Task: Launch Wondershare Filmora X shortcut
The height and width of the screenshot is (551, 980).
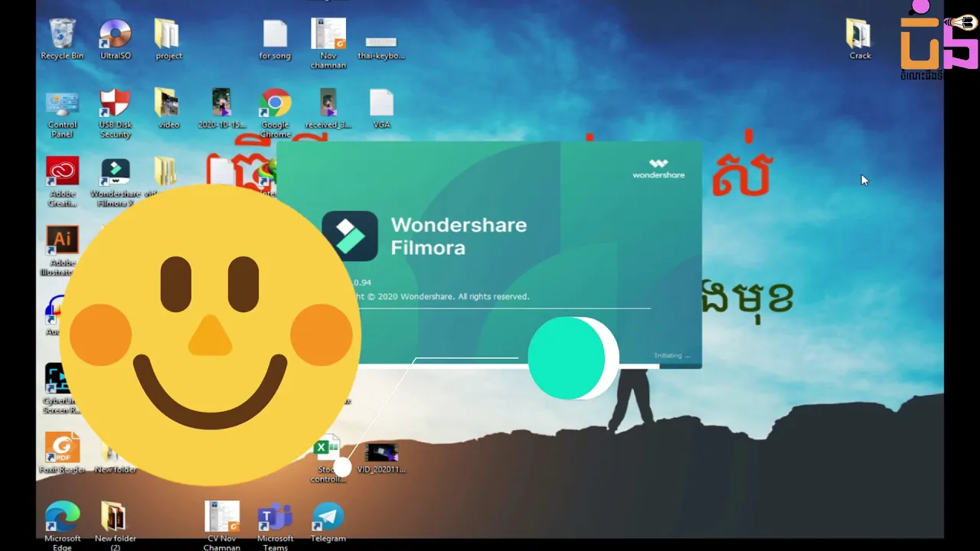Action: pos(116,182)
